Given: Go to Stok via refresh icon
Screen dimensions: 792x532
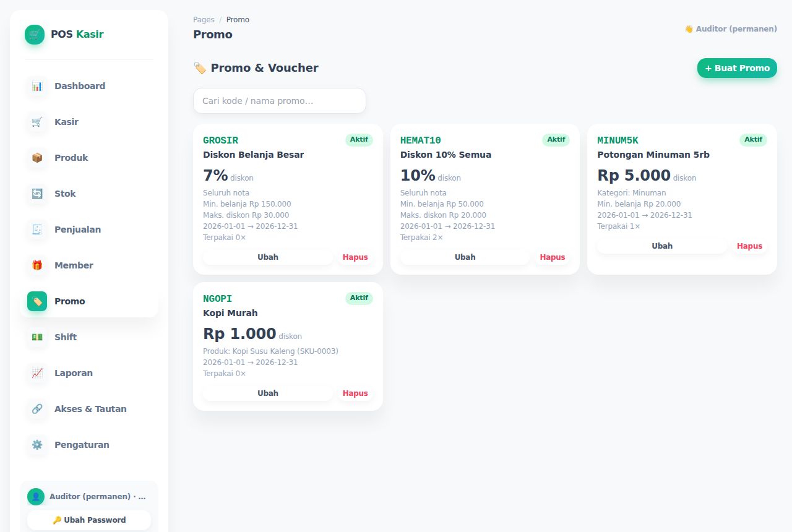Looking at the screenshot, I should pyautogui.click(x=37, y=194).
